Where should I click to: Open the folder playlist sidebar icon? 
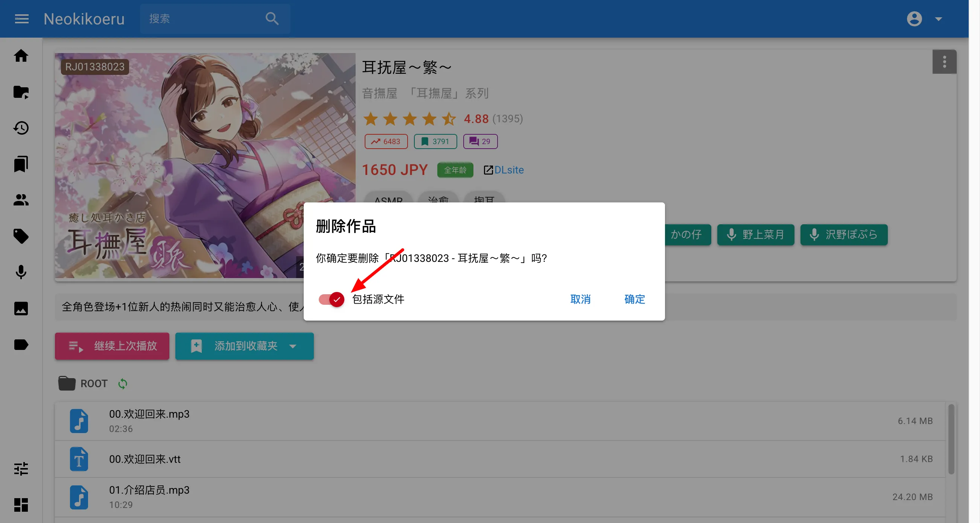tap(21, 92)
